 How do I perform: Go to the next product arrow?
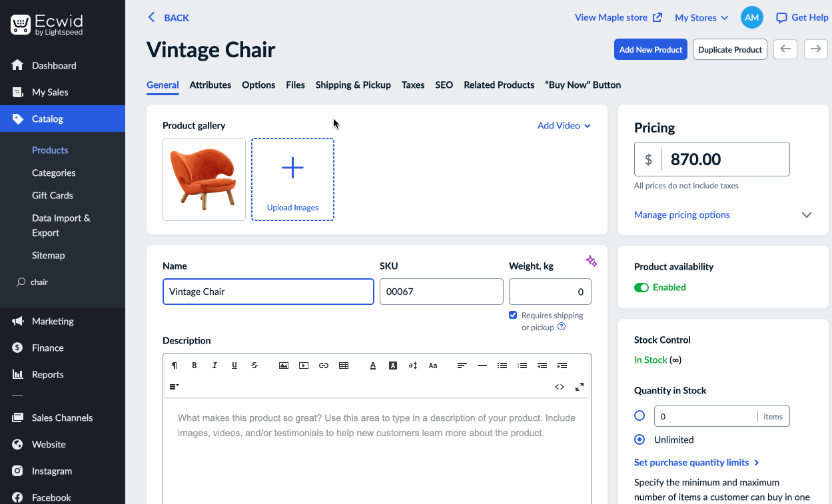(x=816, y=49)
